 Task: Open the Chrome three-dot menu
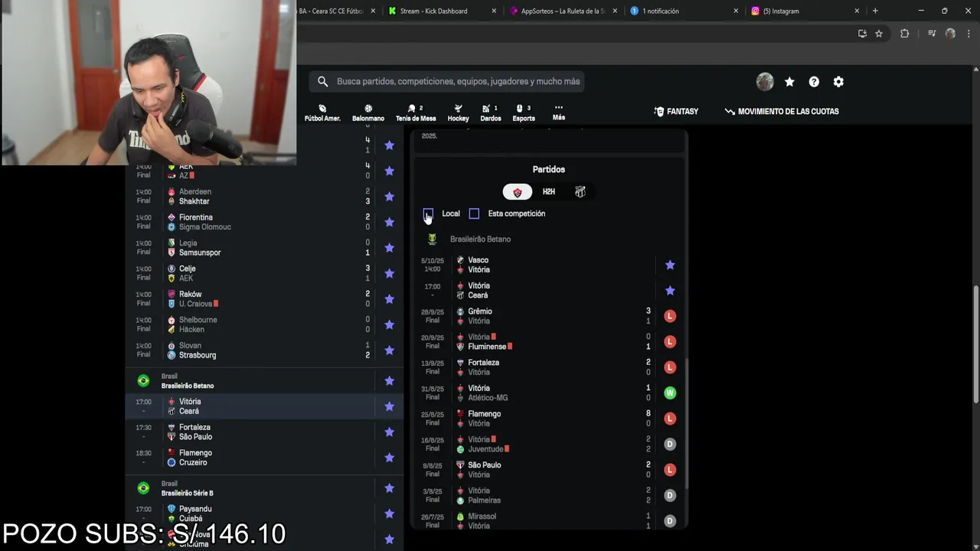(968, 34)
